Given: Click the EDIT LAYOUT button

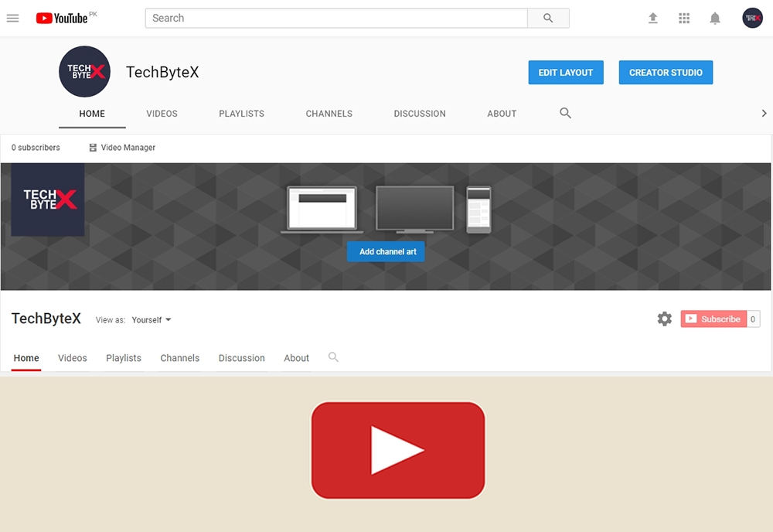Looking at the screenshot, I should (x=565, y=72).
